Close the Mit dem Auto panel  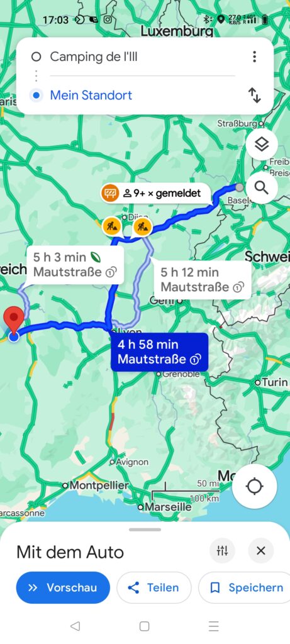pos(261,550)
